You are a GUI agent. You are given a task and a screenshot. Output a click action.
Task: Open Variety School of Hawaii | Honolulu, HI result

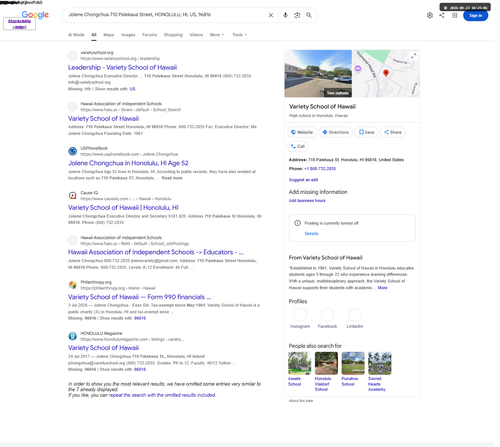pos(123,208)
